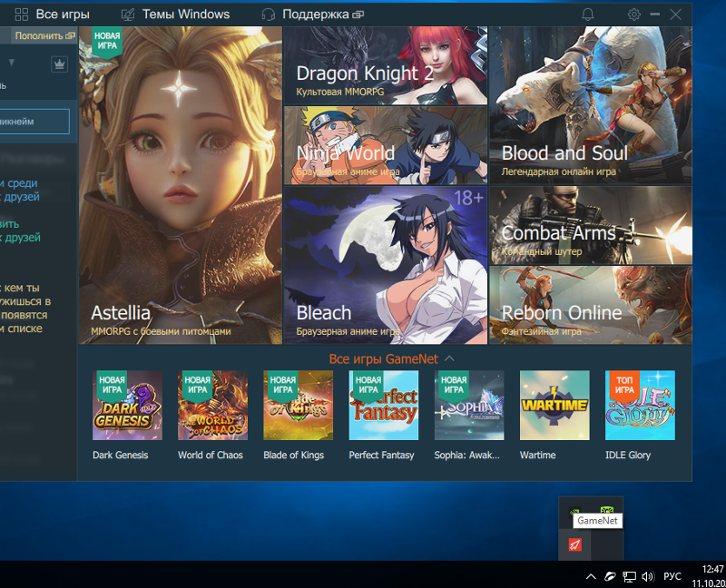Switch input language via "РУС" indicator
Viewport: 726px width, 588px height.
pos(672,576)
